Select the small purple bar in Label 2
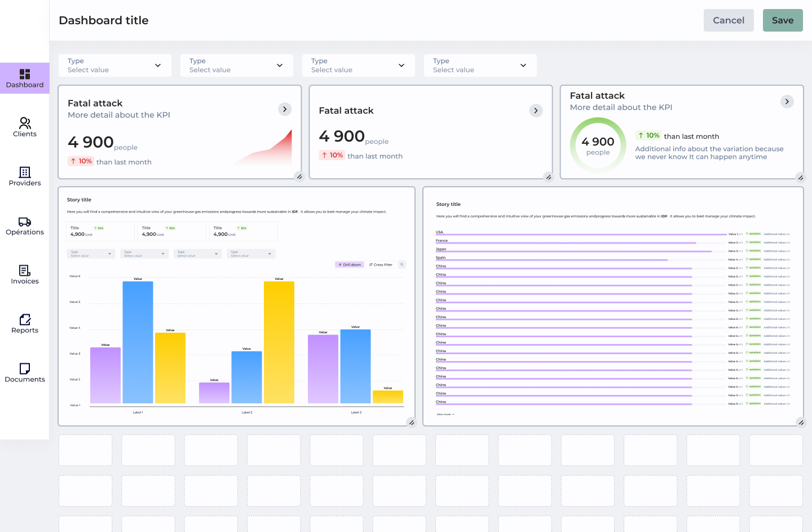 point(214,393)
